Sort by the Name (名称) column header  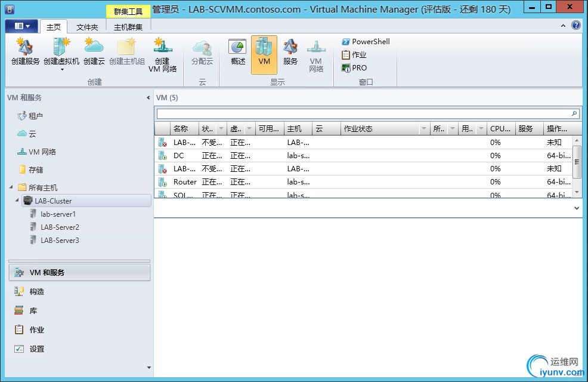pyautogui.click(x=184, y=129)
